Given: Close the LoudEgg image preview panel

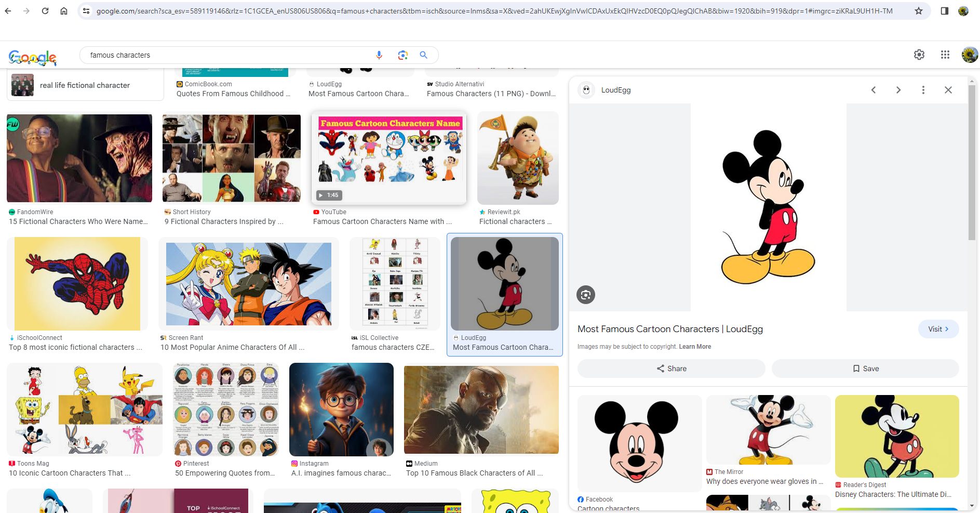Looking at the screenshot, I should pos(948,90).
